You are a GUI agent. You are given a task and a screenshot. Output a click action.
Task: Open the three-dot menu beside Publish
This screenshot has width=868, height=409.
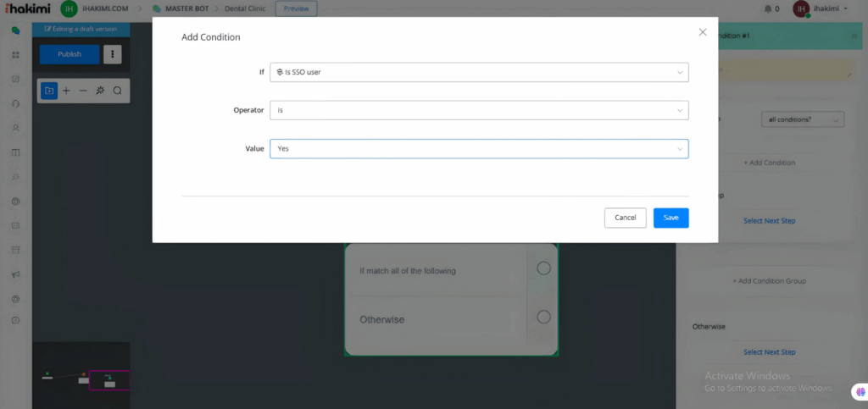[113, 54]
